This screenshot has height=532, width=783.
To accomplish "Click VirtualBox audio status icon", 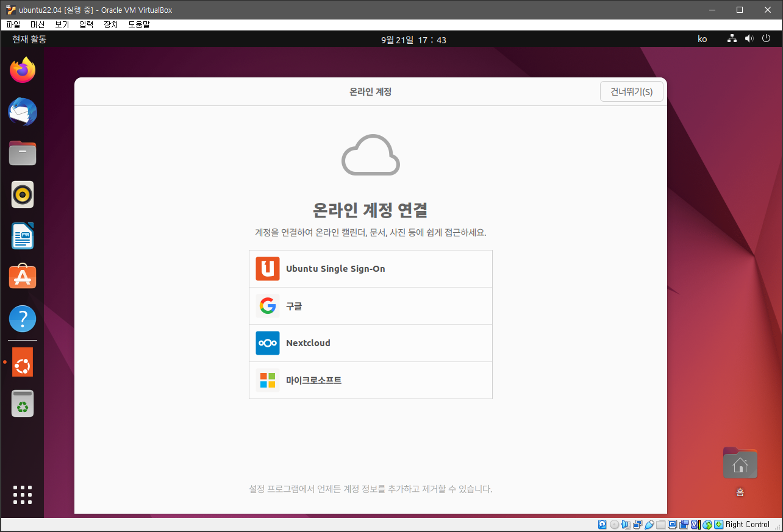I will click(626, 524).
